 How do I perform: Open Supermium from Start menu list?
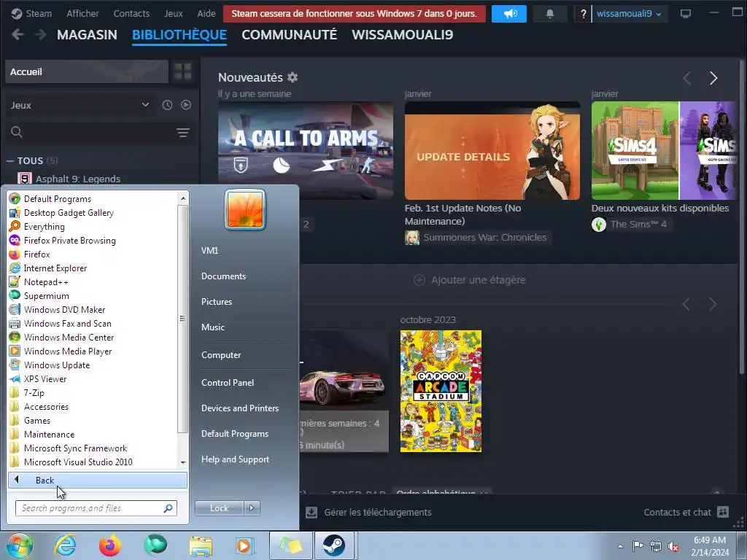point(46,296)
